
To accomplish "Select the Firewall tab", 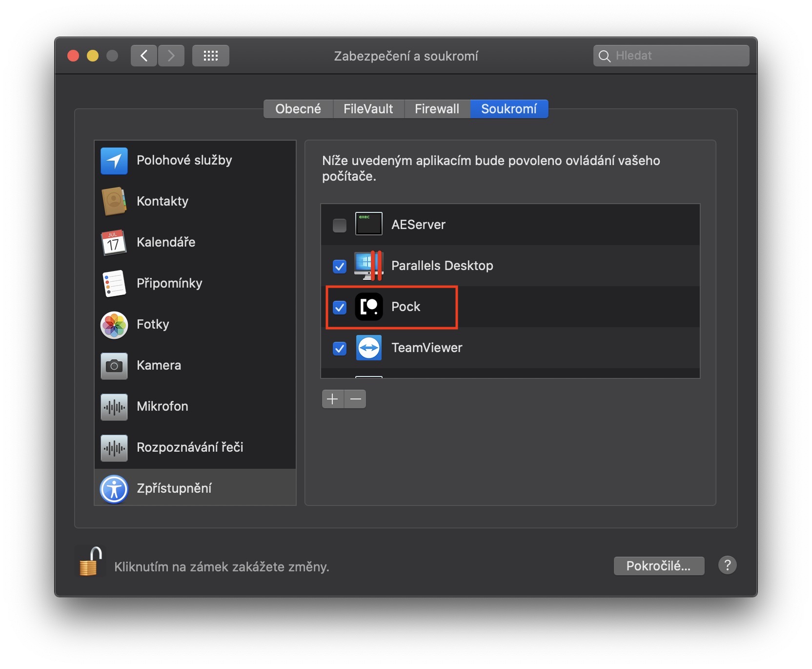I will 437,109.
